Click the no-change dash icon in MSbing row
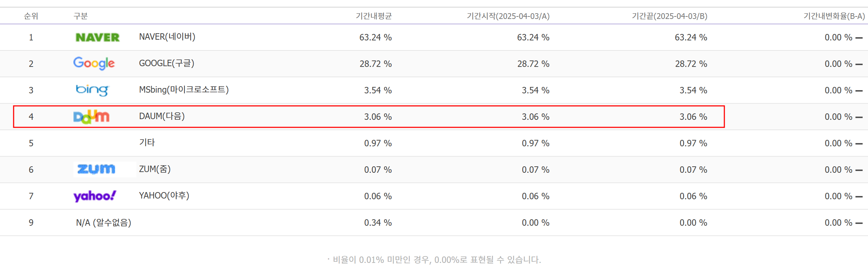The width and height of the screenshot is (868, 274). click(x=859, y=91)
